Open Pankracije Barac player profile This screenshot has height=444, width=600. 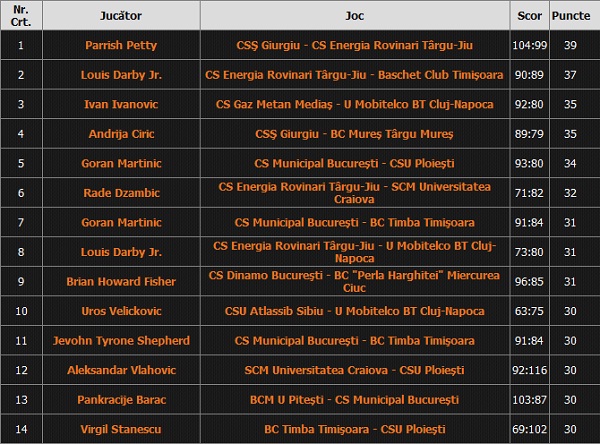(x=121, y=400)
